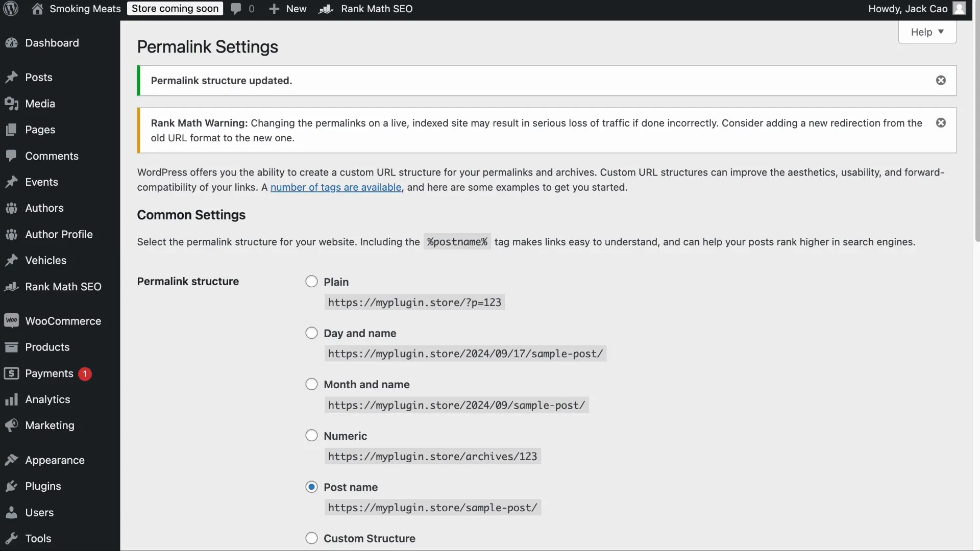The image size is (980, 551).
Task: Click the Payments notification badge
Action: pyautogui.click(x=85, y=374)
